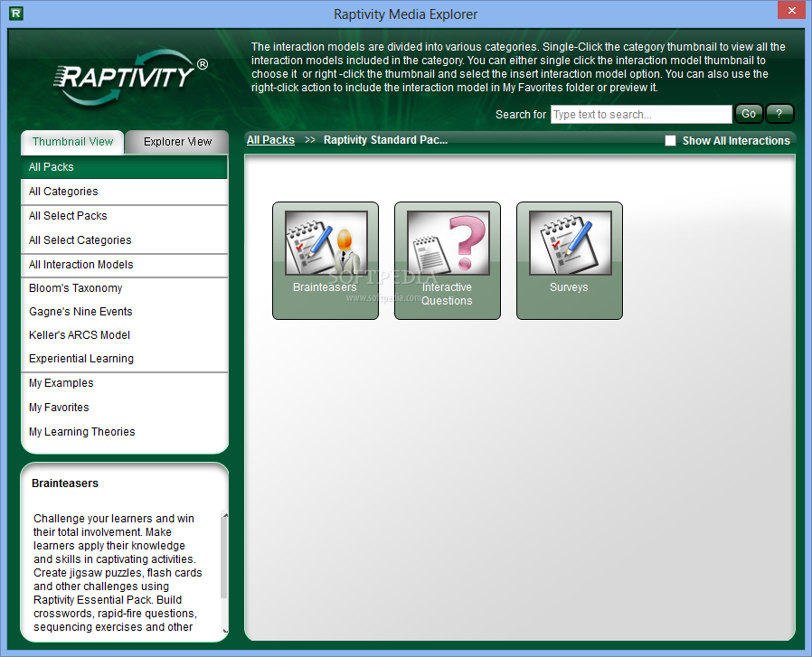
Task: Select Experiential Learning in the sidebar
Action: [124, 359]
